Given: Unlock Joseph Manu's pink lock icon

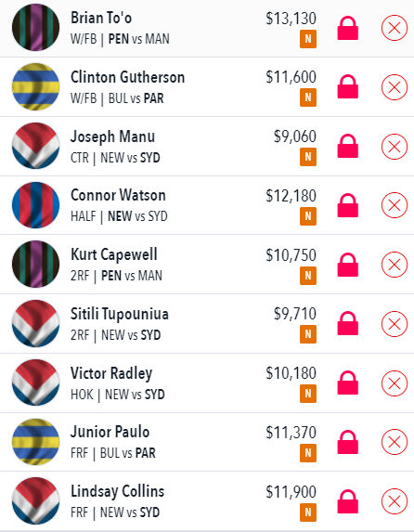Looking at the screenshot, I should (348, 147).
